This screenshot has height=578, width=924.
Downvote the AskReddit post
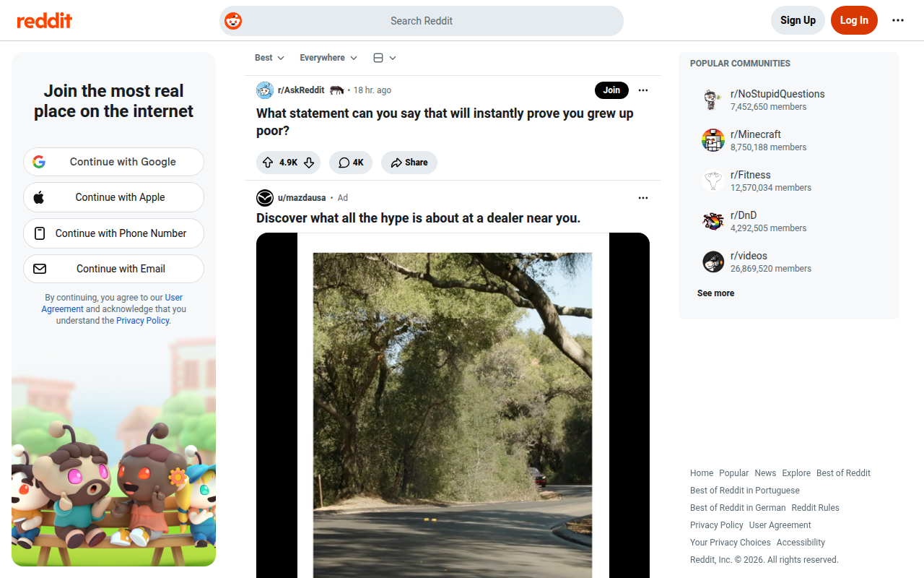(x=309, y=163)
